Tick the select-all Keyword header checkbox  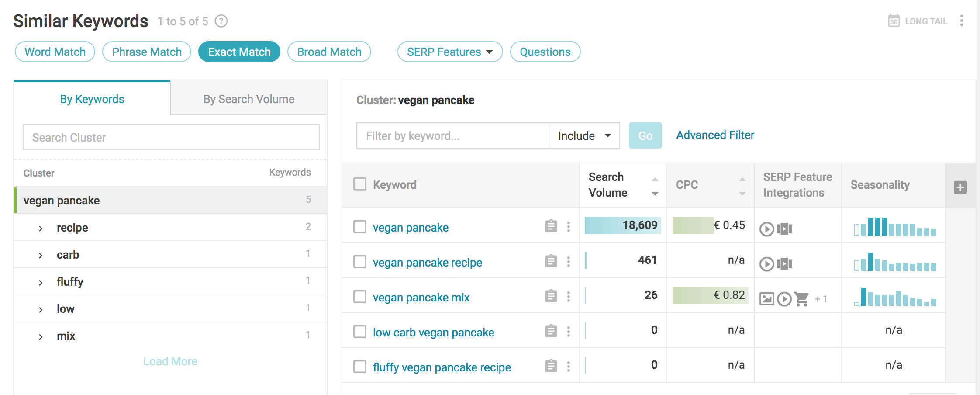click(x=360, y=184)
